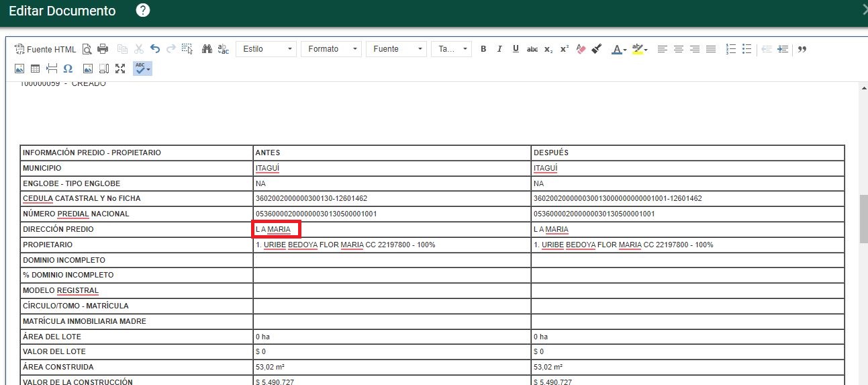Open the special character Omega icon

(x=68, y=69)
